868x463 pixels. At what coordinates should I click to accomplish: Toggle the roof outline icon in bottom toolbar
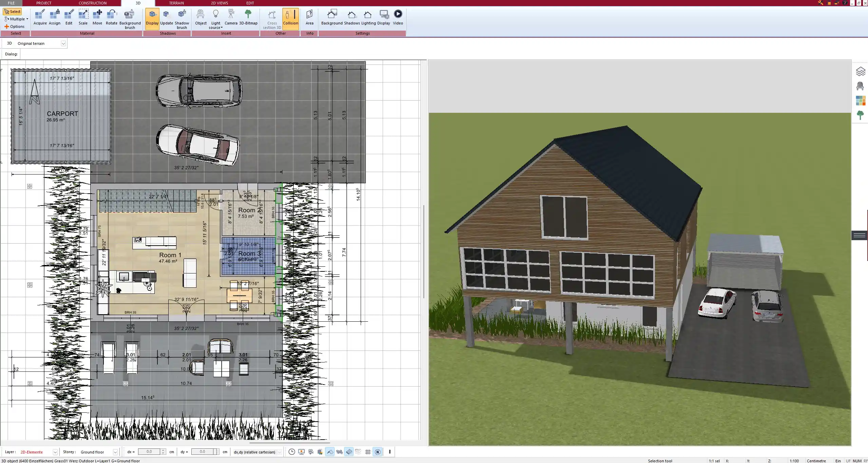pyautogui.click(x=329, y=452)
